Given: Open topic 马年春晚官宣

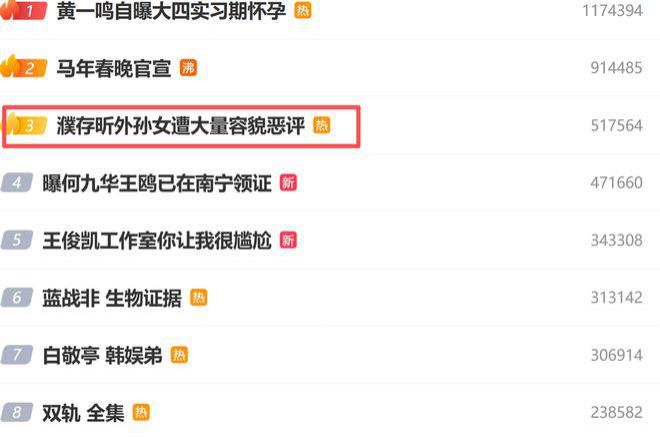Looking at the screenshot, I should click(114, 68).
